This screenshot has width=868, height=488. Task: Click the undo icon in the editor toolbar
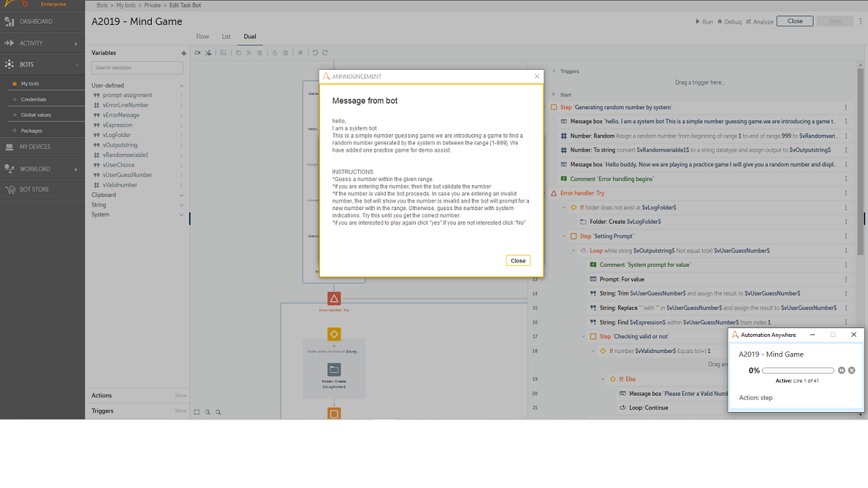(315, 53)
